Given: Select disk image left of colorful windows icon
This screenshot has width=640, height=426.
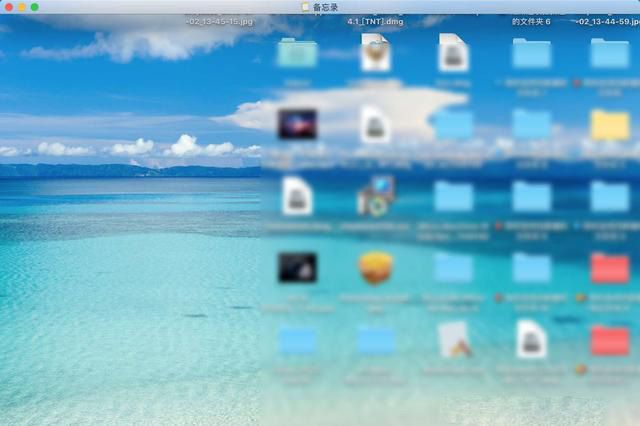Looking at the screenshot, I should tap(297, 196).
